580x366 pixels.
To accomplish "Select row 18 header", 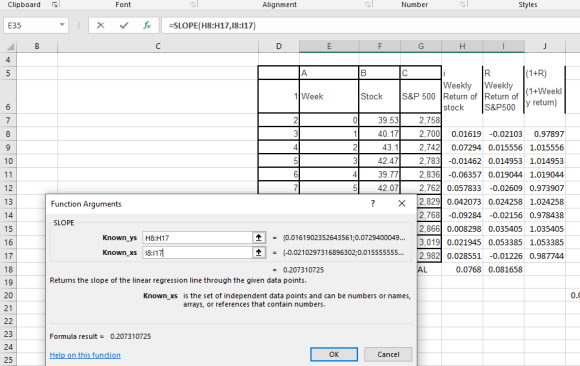I will point(8,269).
